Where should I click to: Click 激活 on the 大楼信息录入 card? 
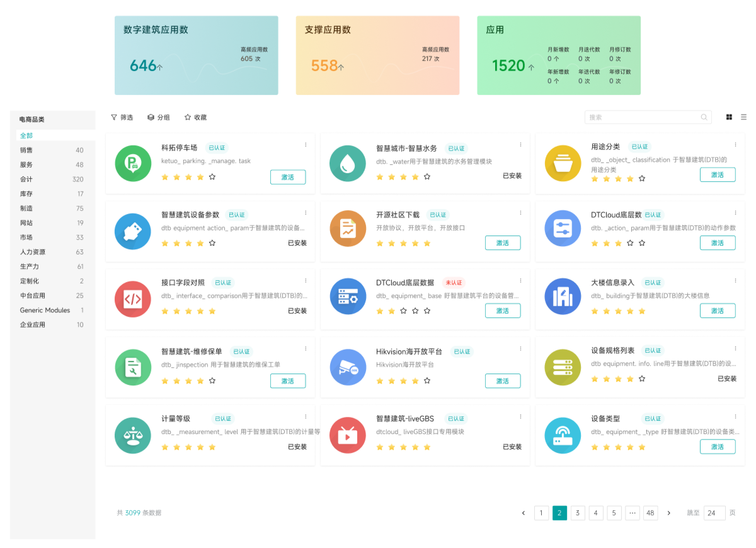[718, 310]
